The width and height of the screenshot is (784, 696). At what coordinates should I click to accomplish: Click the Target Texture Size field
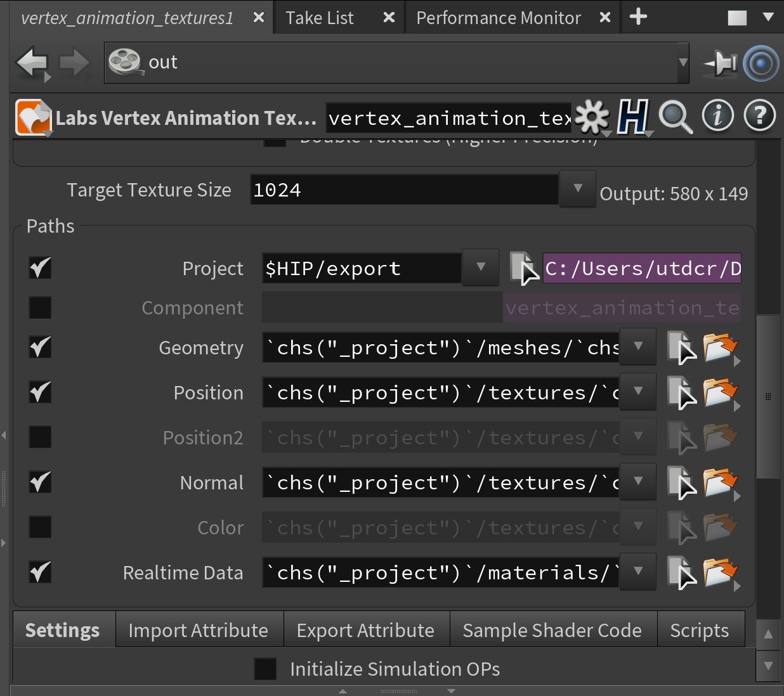pyautogui.click(x=404, y=190)
